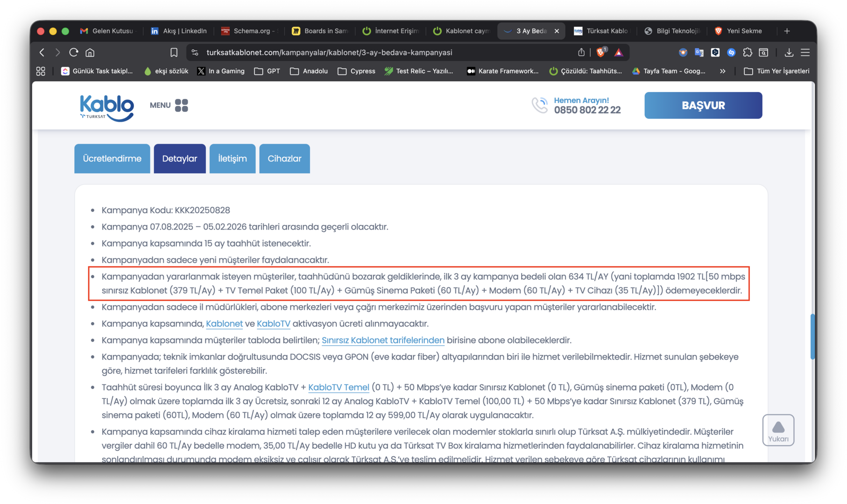
Task: Click the Kablo Türksat logo
Action: point(106,107)
